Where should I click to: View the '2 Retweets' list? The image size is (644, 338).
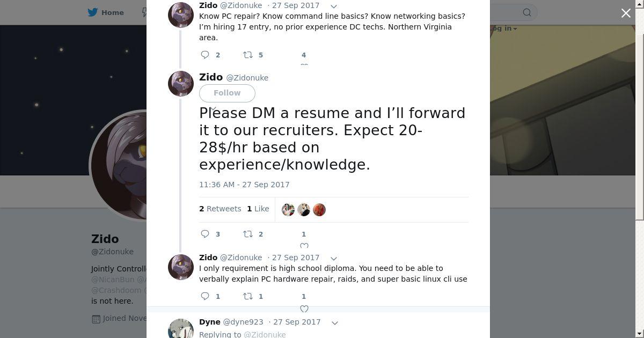[220, 209]
